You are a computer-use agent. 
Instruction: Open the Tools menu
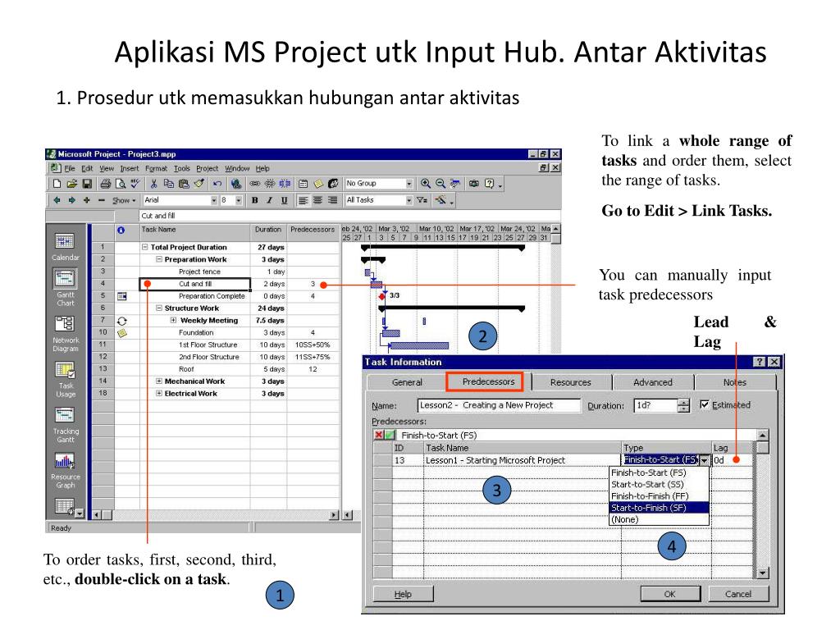[x=181, y=168]
